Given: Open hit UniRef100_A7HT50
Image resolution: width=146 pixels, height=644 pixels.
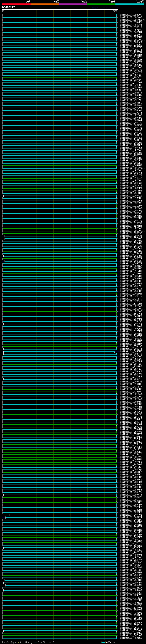Looking at the screenshot, I should click(x=131, y=392).
